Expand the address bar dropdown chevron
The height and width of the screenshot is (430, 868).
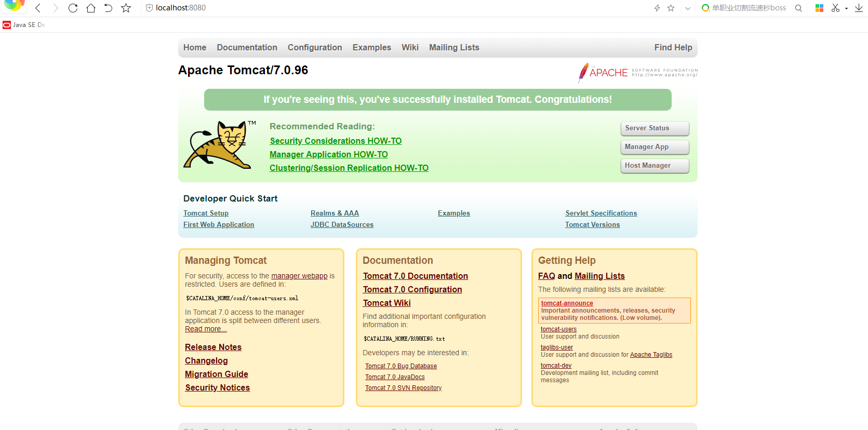coord(688,8)
